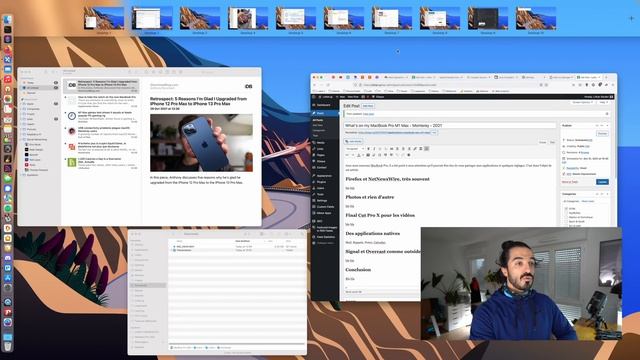The image size is (640, 360).
Task: Select Today in NetNewsWire sidebar
Action: [x=39, y=82]
